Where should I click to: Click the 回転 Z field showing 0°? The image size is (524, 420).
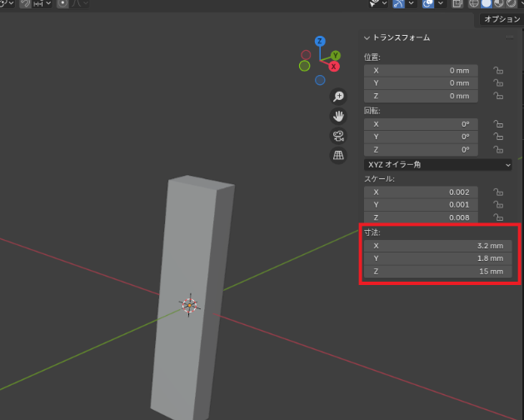coord(421,149)
